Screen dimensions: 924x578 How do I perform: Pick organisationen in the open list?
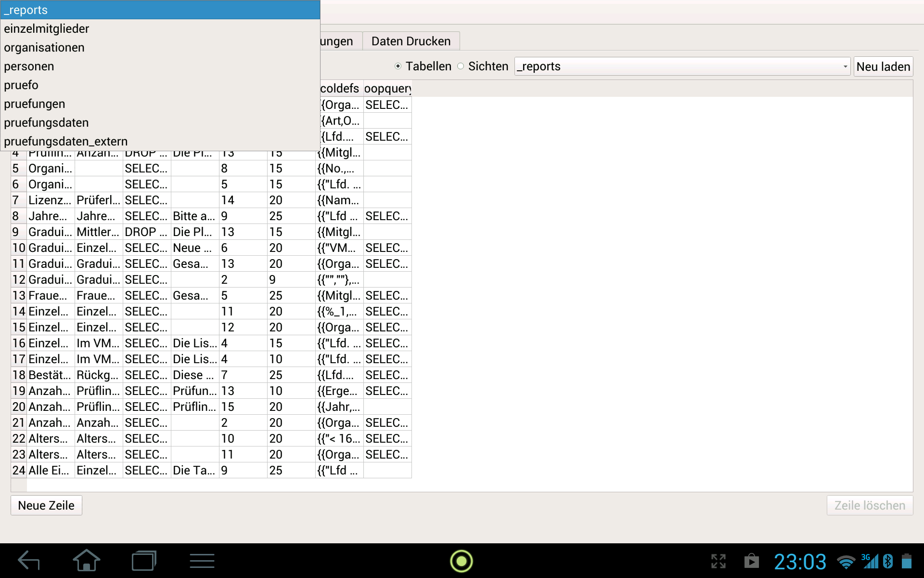tap(44, 48)
